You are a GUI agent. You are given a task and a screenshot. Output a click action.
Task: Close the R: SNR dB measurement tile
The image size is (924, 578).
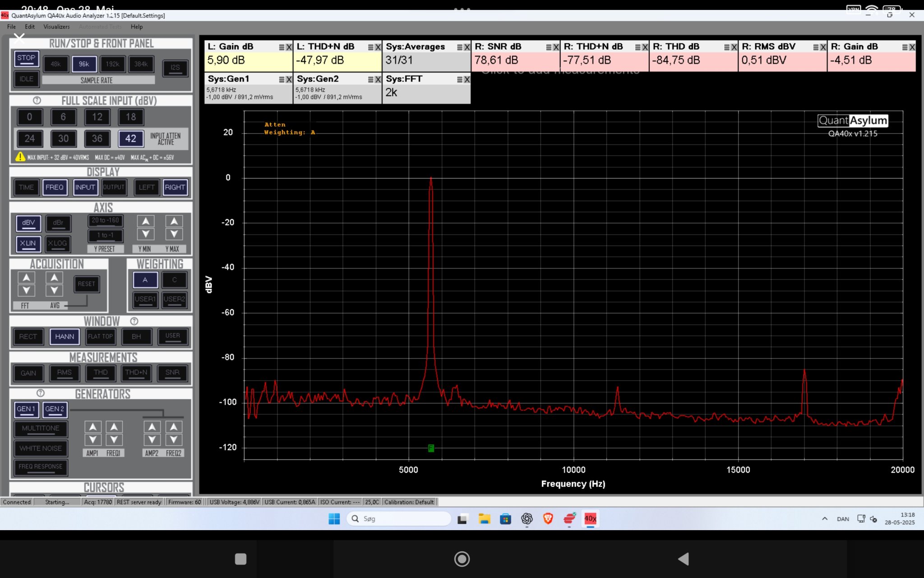556,47
